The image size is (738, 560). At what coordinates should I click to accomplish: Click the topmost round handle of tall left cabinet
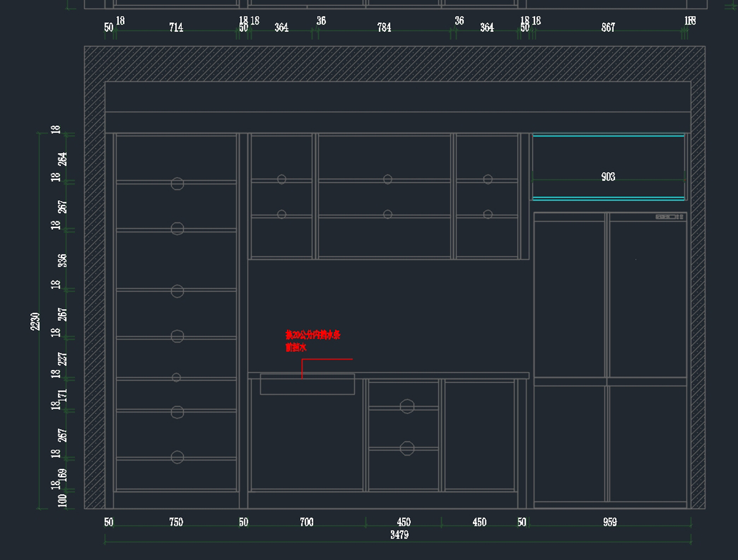coord(177,183)
